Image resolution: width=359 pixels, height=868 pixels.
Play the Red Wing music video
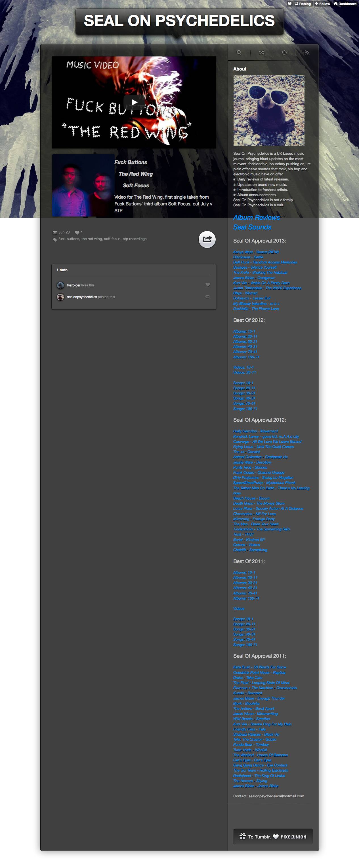[x=134, y=102]
